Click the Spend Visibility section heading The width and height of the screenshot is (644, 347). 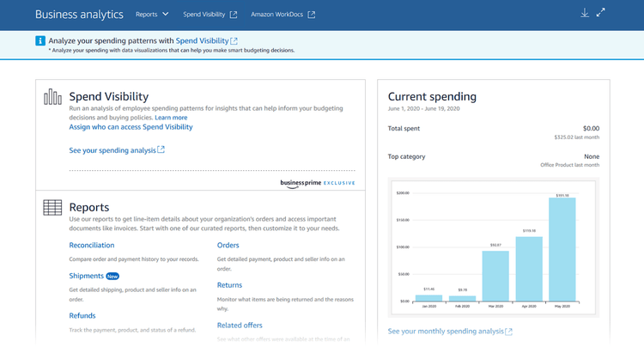(x=109, y=96)
